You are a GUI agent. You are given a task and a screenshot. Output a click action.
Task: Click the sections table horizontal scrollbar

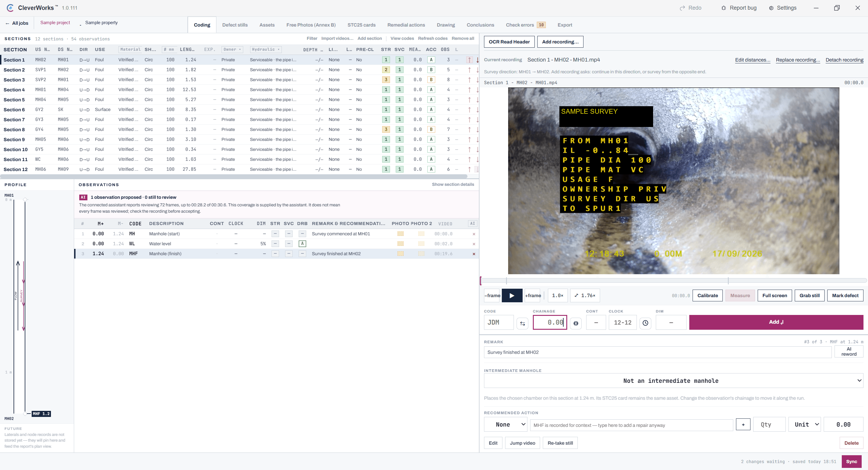[x=234, y=176]
